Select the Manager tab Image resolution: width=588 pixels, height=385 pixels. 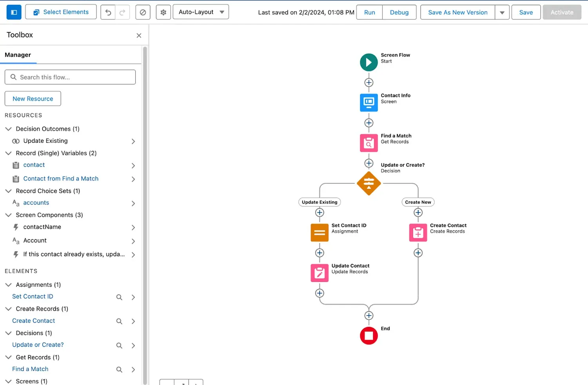(x=18, y=55)
